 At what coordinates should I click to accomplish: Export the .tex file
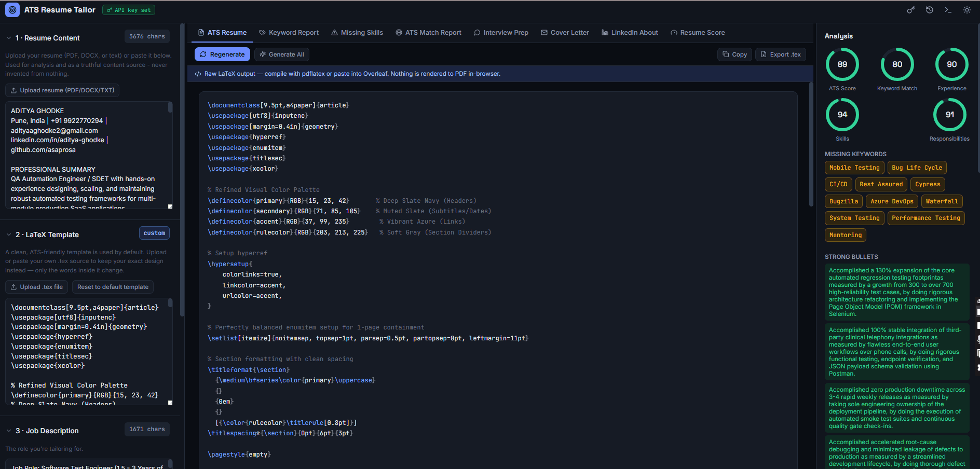[780, 54]
